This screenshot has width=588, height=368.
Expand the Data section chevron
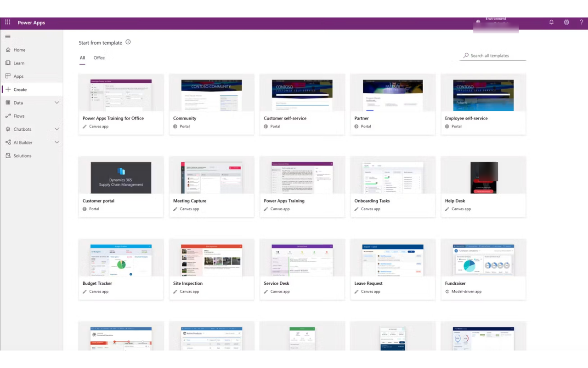(x=57, y=103)
